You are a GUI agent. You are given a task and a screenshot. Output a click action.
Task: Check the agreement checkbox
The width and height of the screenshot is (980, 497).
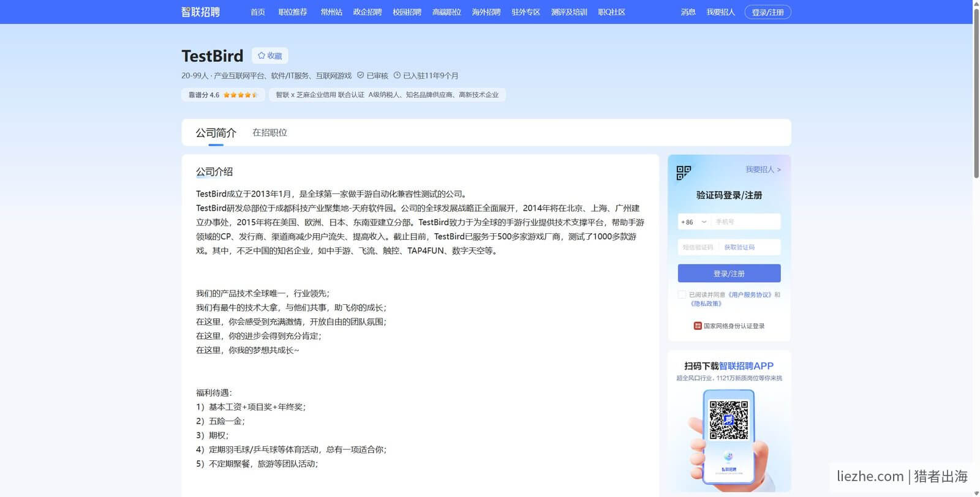click(682, 295)
